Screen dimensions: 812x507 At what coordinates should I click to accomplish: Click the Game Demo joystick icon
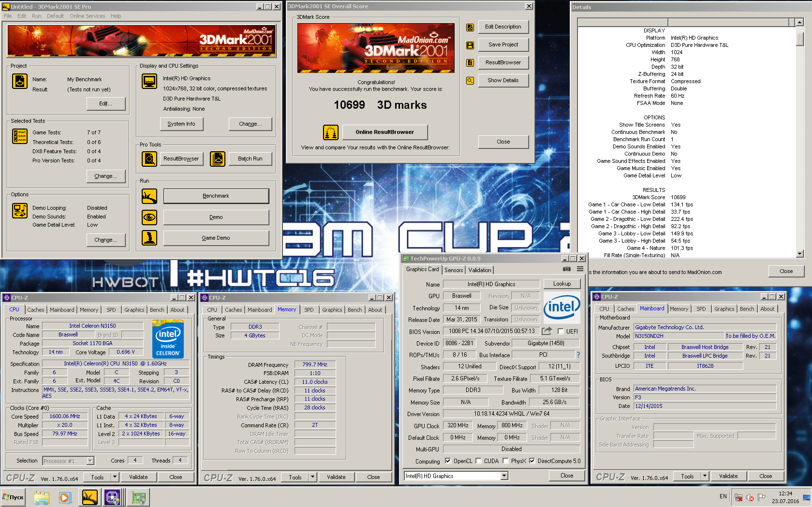[149, 238]
